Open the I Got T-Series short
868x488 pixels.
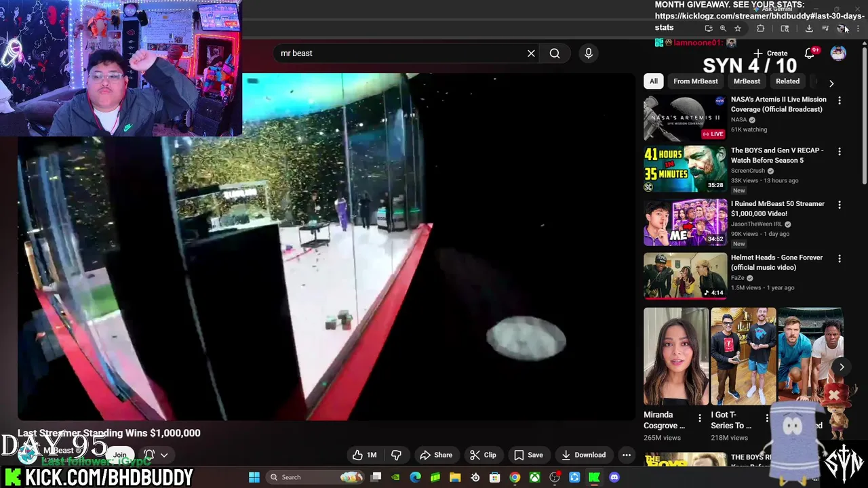(x=743, y=357)
